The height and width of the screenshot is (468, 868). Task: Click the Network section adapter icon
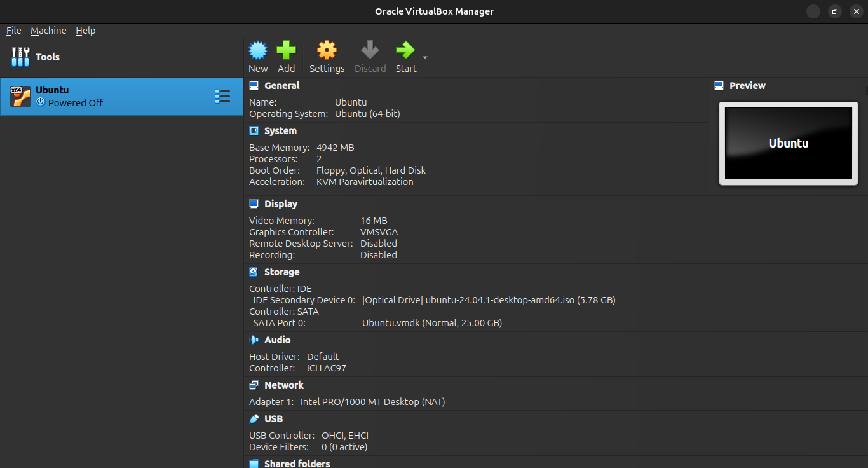click(x=254, y=385)
